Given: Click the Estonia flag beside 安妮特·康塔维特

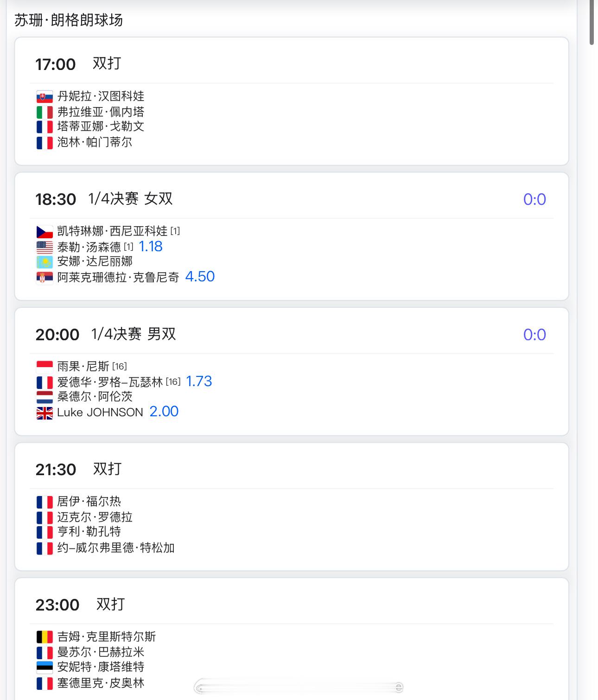Looking at the screenshot, I should point(45,667).
